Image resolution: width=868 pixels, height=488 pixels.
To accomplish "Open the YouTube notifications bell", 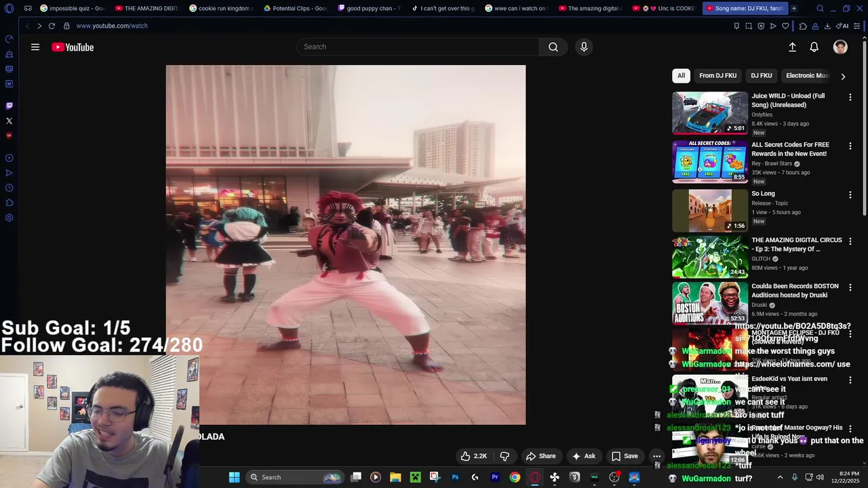I will click(814, 47).
